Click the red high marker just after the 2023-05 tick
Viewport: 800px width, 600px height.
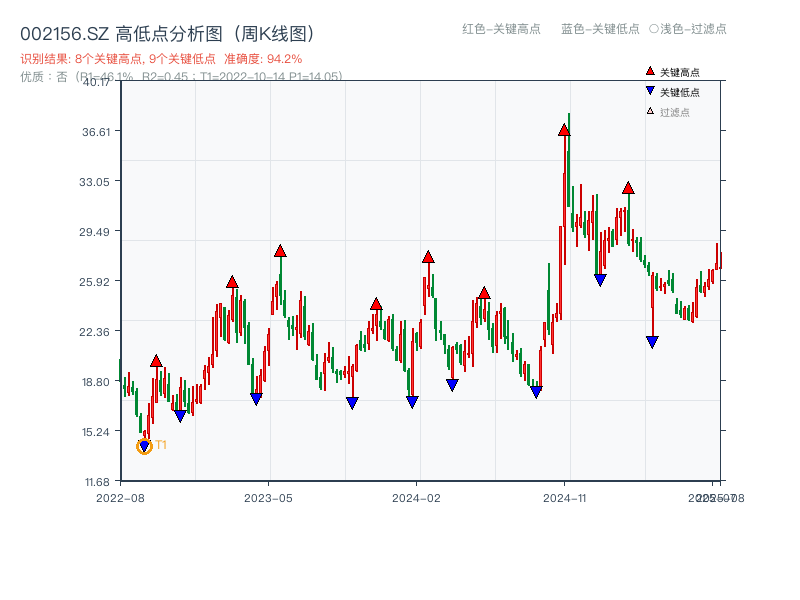[x=280, y=251]
